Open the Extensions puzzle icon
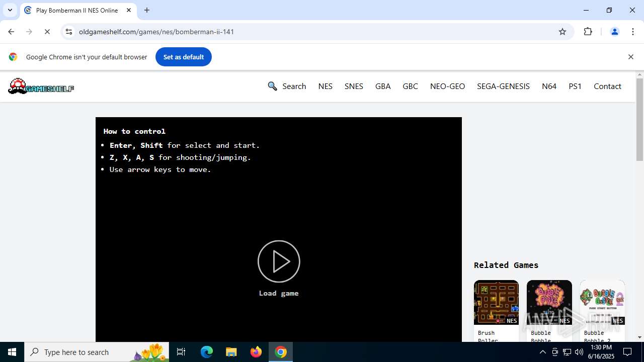 [588, 32]
